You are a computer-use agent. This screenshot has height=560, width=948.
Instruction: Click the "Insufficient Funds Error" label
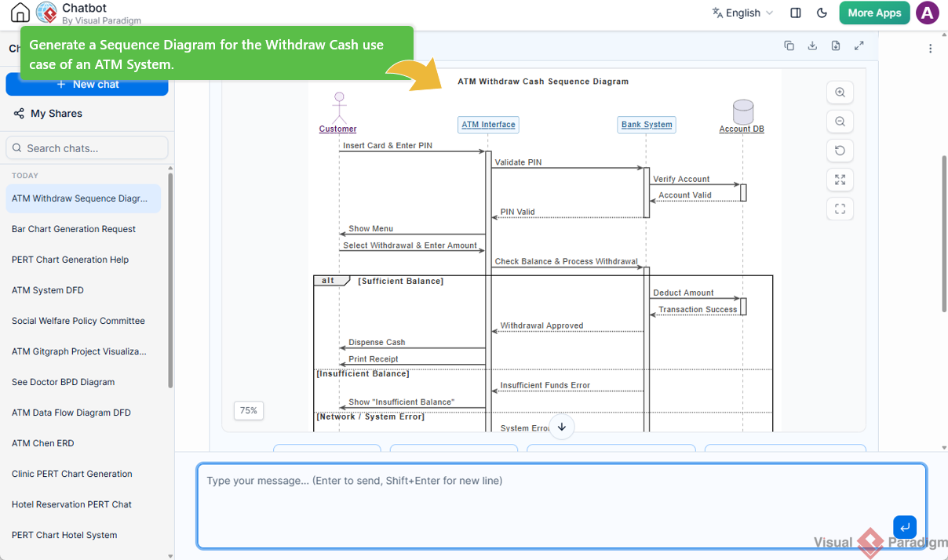(x=545, y=386)
